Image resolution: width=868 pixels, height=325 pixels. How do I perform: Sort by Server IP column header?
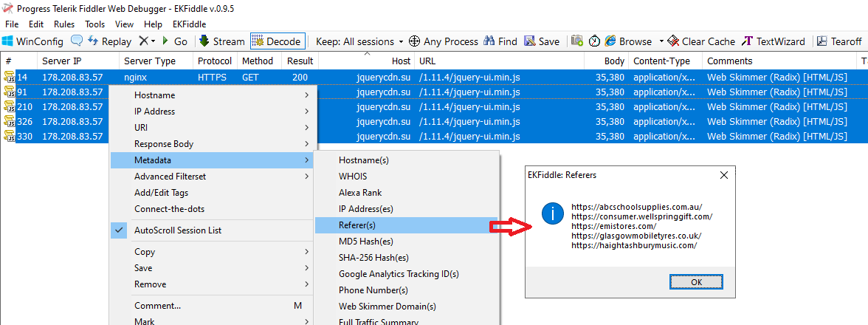click(78, 61)
